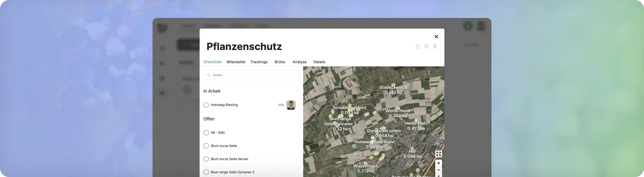Click the Stadecken GB map marker
Screen dimensions: 644x177
pos(393,85)
